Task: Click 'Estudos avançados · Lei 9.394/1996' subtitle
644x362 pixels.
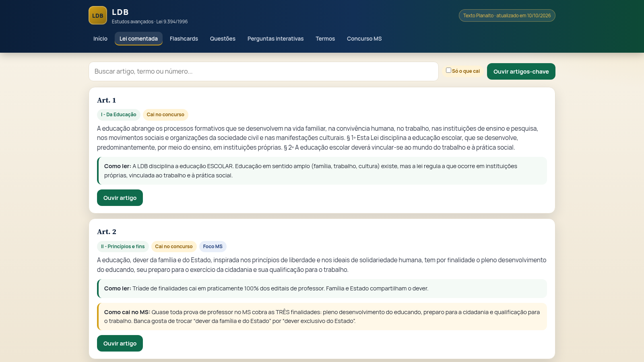Action: pyautogui.click(x=150, y=22)
